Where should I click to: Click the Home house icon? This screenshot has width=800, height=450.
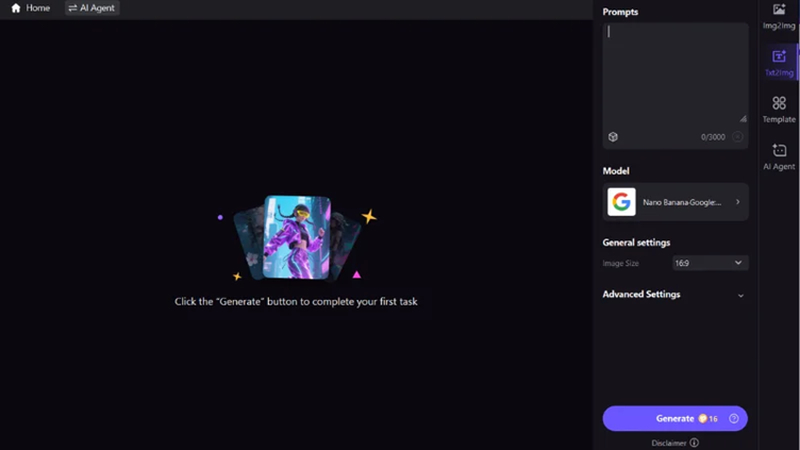point(16,8)
